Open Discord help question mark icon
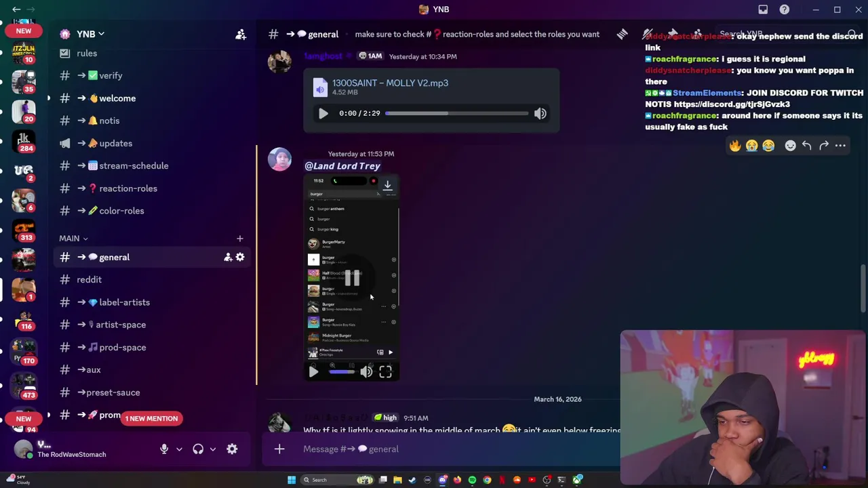This screenshot has height=488, width=868. 785,9
